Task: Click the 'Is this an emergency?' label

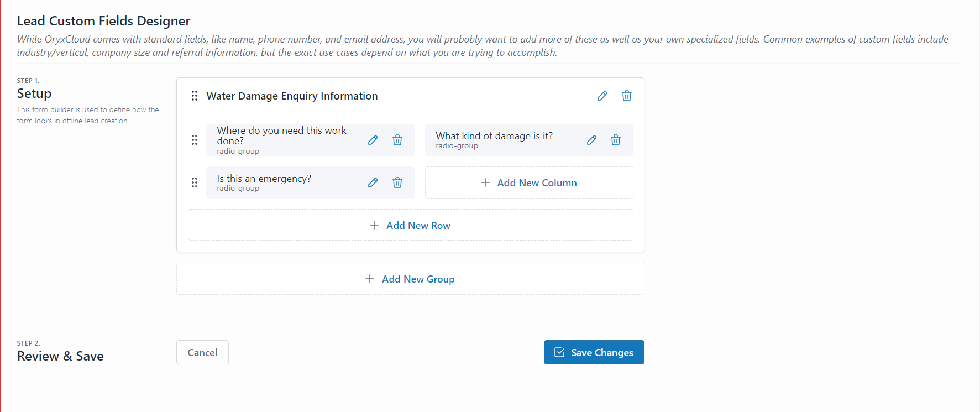Action: coord(264,179)
